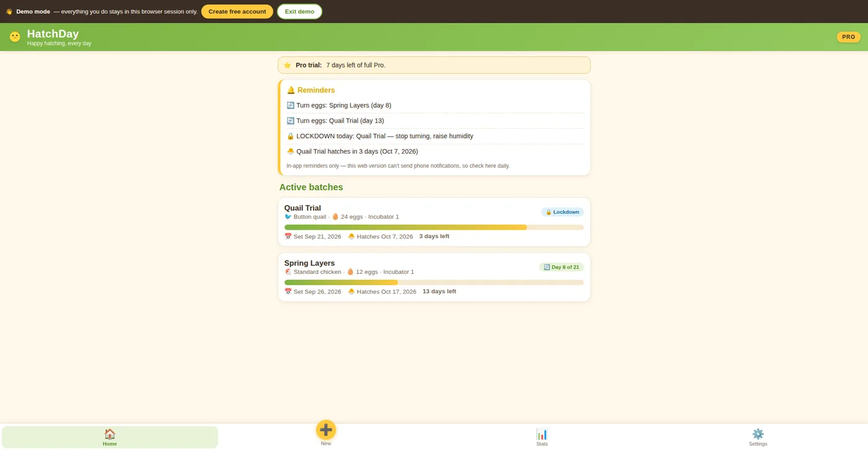This screenshot has height=451, width=868.
Task: Click the turn icon for Spring Layers reminder
Action: click(x=290, y=105)
